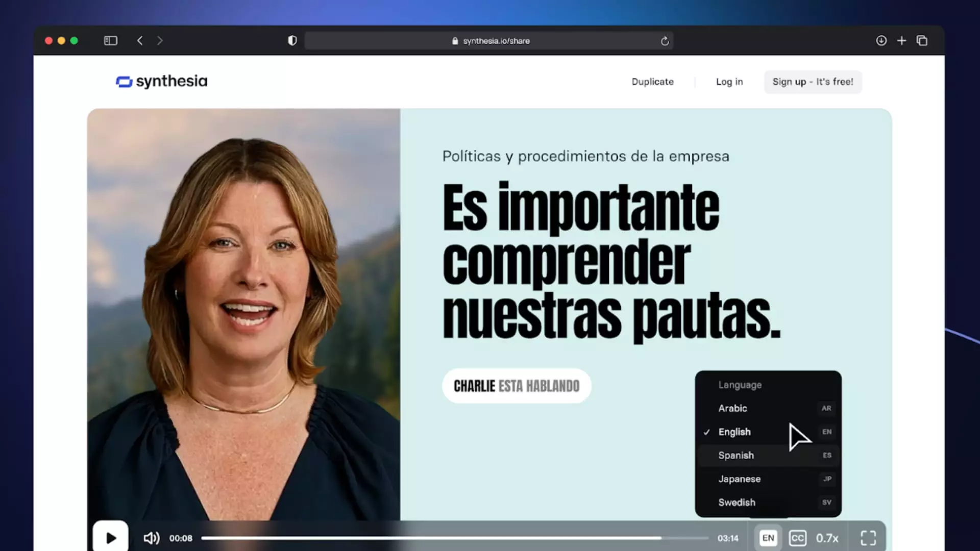The height and width of the screenshot is (551, 980).
Task: Click the EN language indicator icon
Action: (768, 538)
